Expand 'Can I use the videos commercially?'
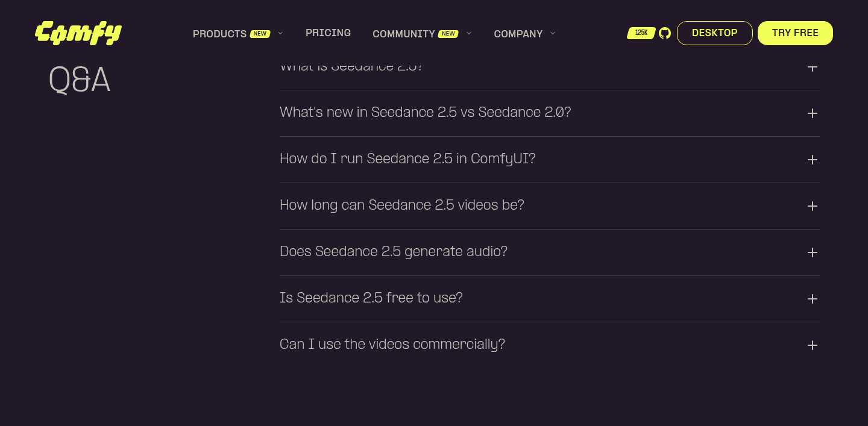868x426 pixels. coord(550,345)
